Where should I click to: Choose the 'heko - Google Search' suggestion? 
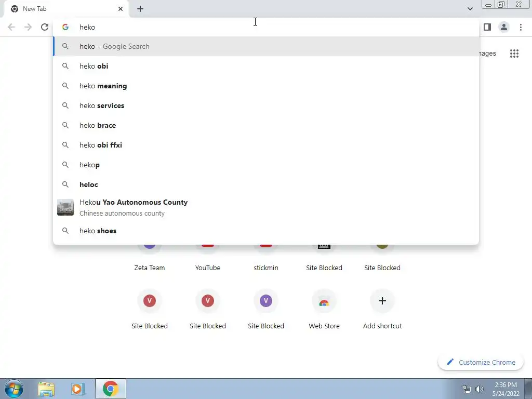pos(267,46)
